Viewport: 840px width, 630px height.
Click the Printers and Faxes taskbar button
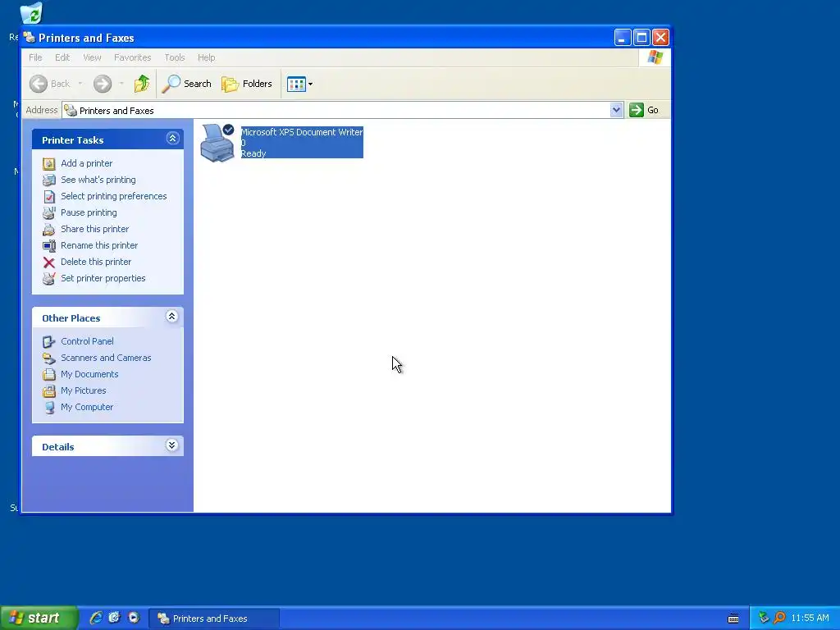click(214, 619)
